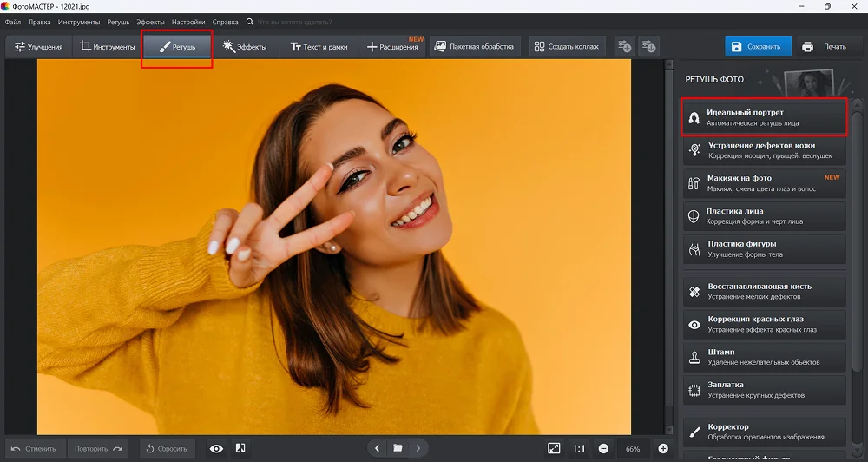Click Сбросить reset button

[168, 449]
